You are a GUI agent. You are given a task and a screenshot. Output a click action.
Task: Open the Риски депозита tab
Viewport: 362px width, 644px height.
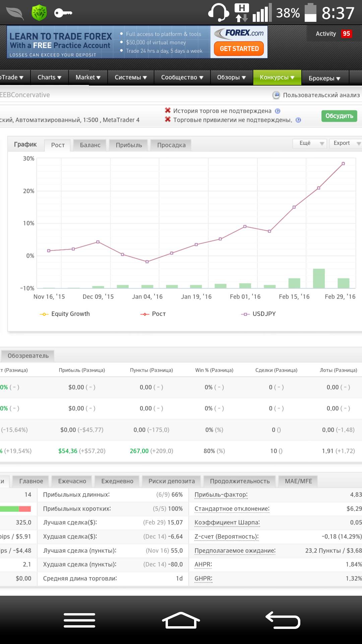pyautogui.click(x=172, y=481)
